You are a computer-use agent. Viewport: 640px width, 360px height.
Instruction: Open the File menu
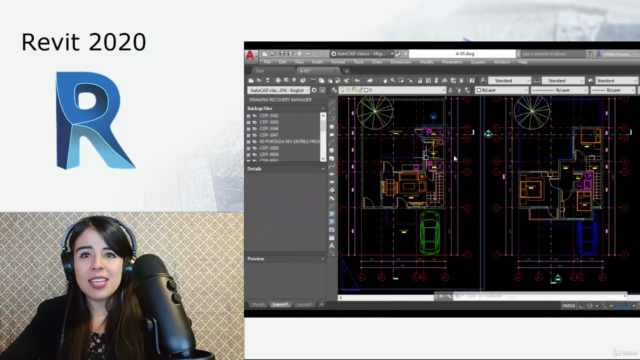click(267, 62)
